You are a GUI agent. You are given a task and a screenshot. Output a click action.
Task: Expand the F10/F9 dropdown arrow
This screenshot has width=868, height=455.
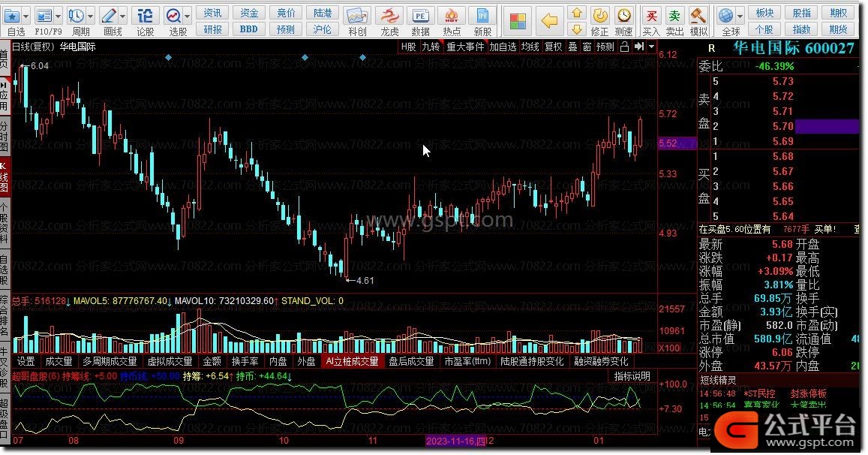[58, 16]
